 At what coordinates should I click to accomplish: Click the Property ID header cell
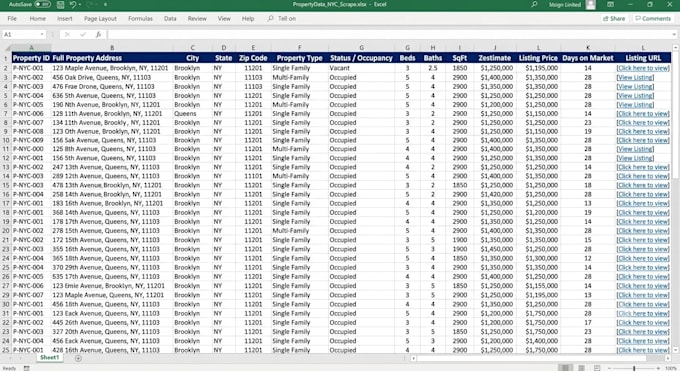coord(31,58)
